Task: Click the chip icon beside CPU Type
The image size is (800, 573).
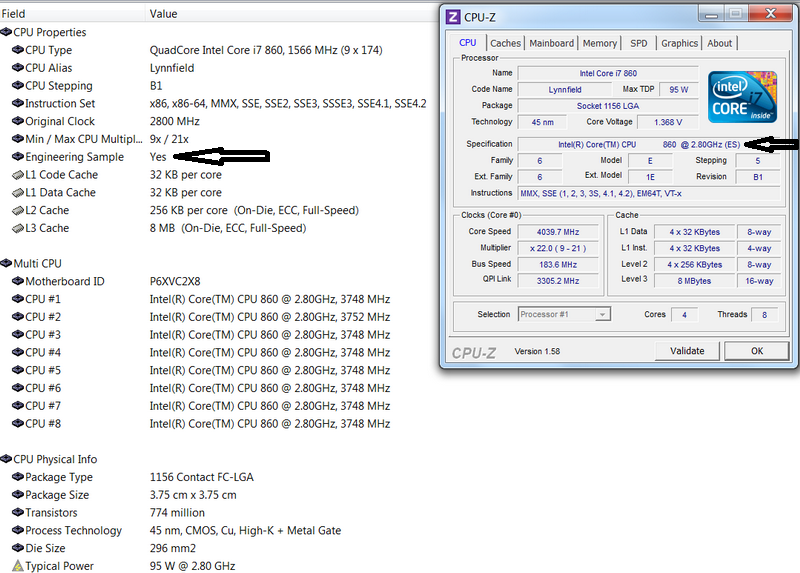Action: [18, 50]
